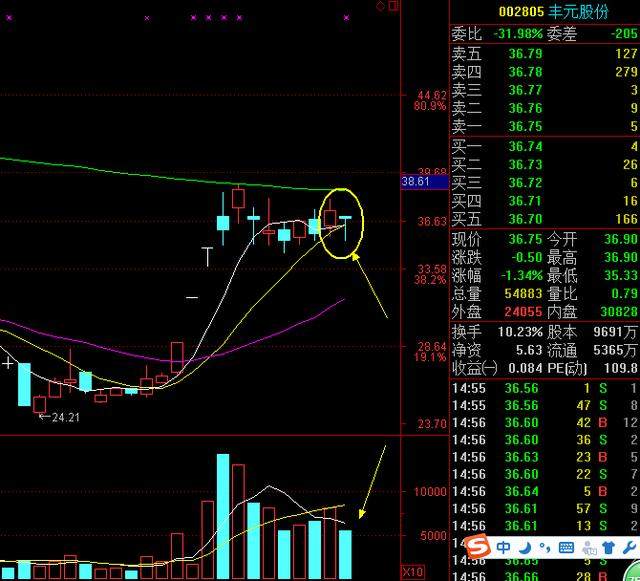
Task: Click the Sogou orange S logo
Action: [x=477, y=546]
